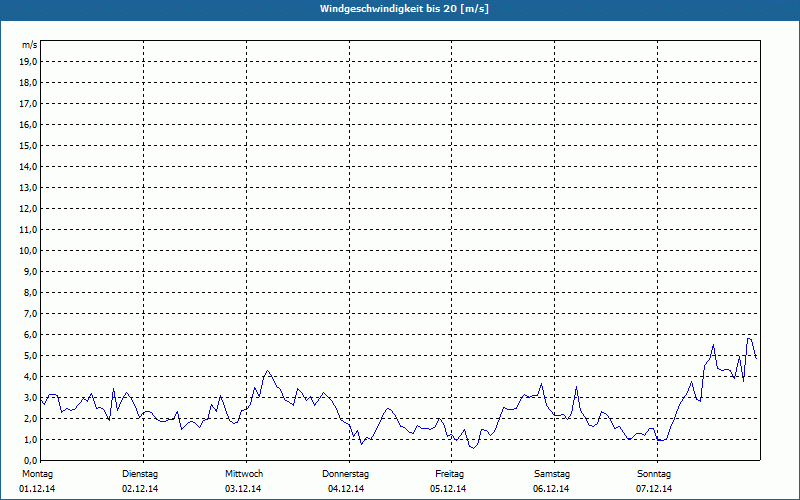This screenshot has height=500, width=800.
Task: Click the wind speed peak on Mittwoch
Action: 267,371
